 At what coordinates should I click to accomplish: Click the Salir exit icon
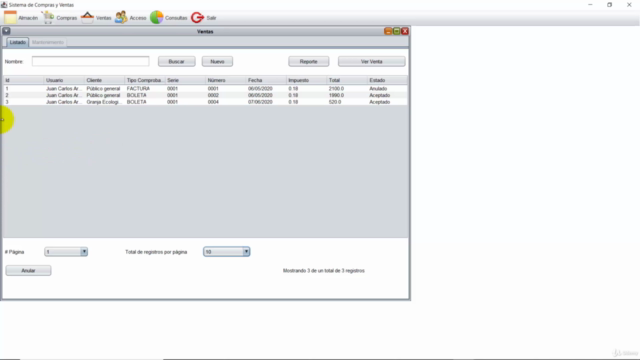(x=198, y=18)
